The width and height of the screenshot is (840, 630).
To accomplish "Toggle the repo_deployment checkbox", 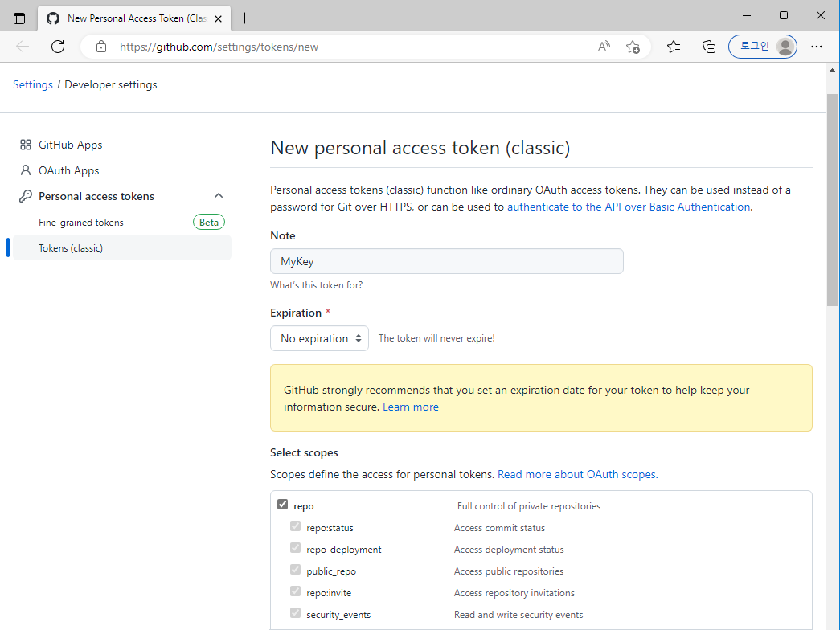I will click(295, 547).
